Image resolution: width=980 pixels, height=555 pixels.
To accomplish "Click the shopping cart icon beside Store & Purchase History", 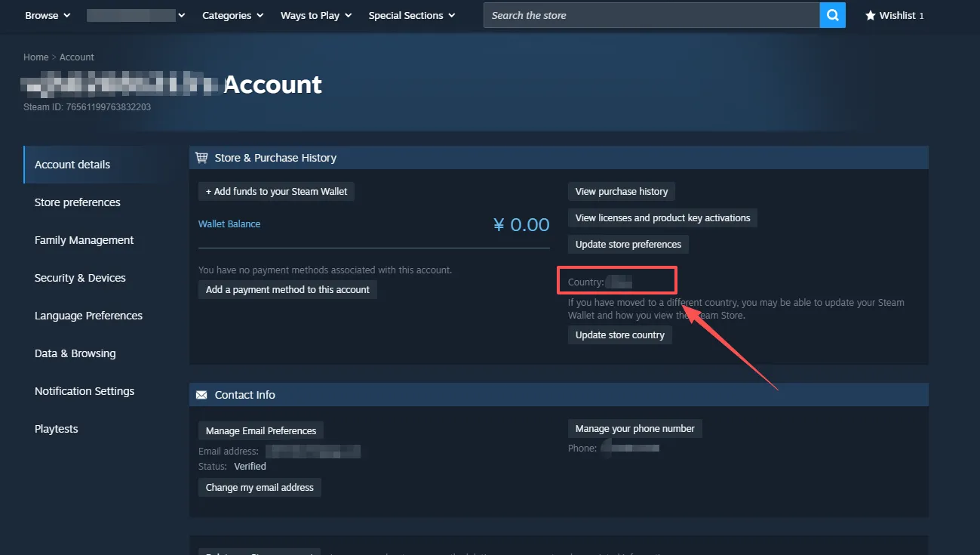I will point(201,158).
